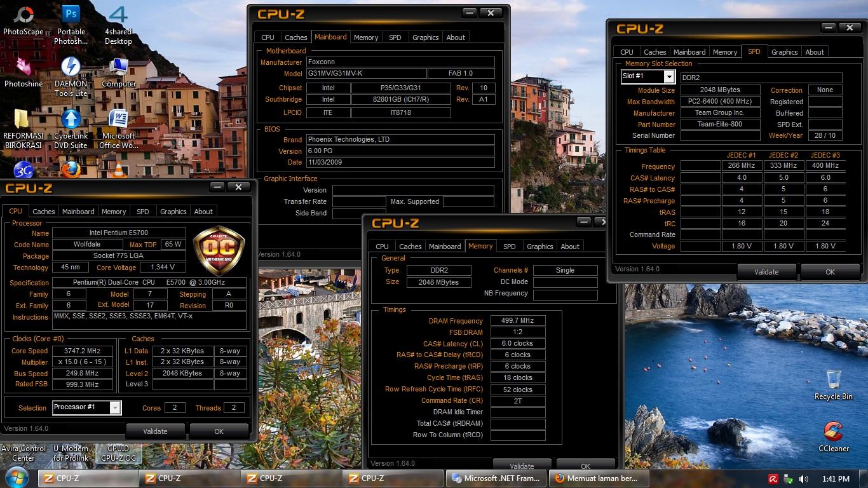Open the Recycle Bin

click(834, 384)
